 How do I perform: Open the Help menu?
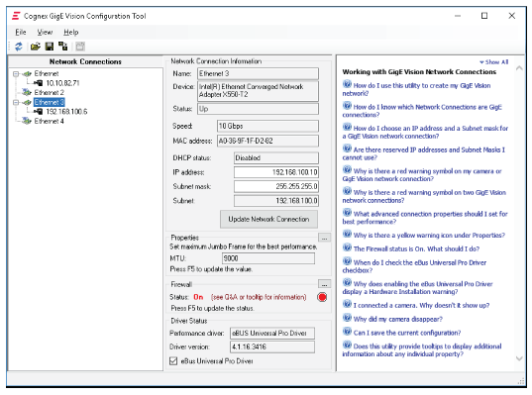71,33
